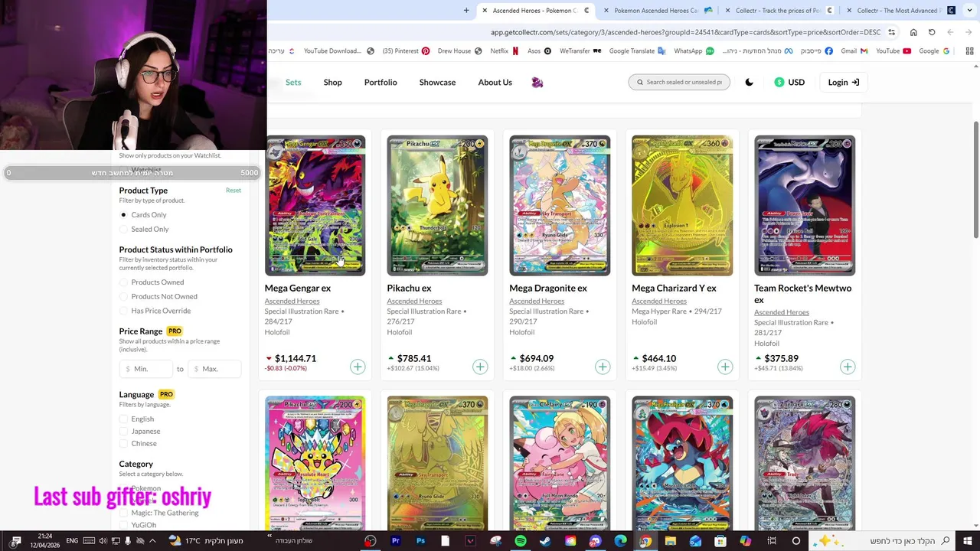Click the Windows taskbar search box
Screen dimensions: 980x551
coord(881,541)
